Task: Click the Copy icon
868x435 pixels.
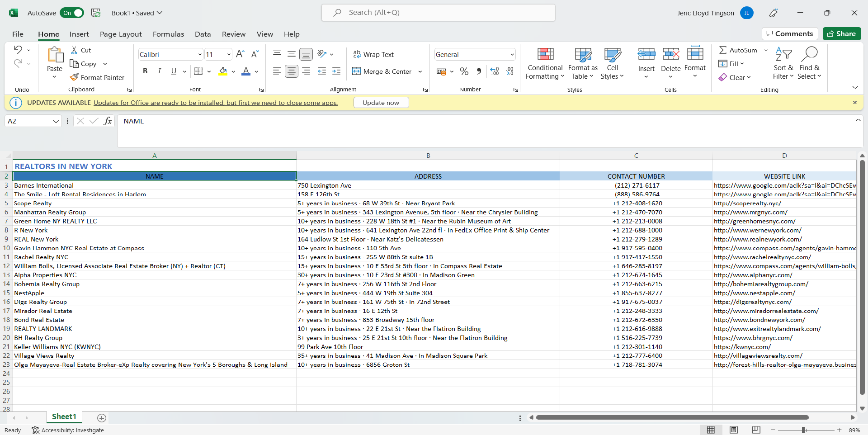Action: pyautogui.click(x=75, y=64)
